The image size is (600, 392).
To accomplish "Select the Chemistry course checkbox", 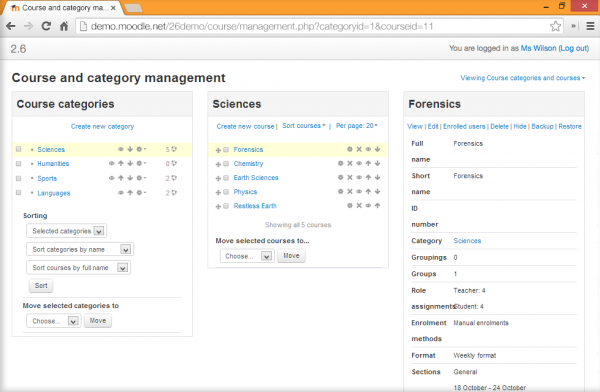I will click(x=226, y=163).
